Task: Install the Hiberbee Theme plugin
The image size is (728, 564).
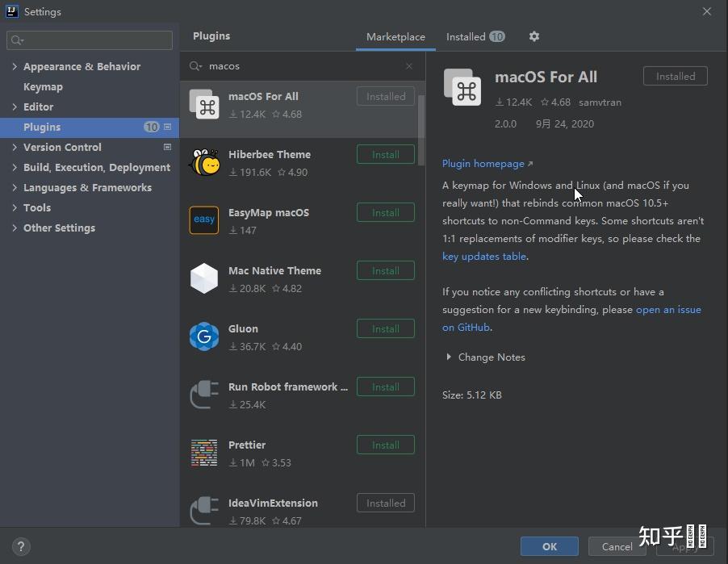Action: (385, 154)
